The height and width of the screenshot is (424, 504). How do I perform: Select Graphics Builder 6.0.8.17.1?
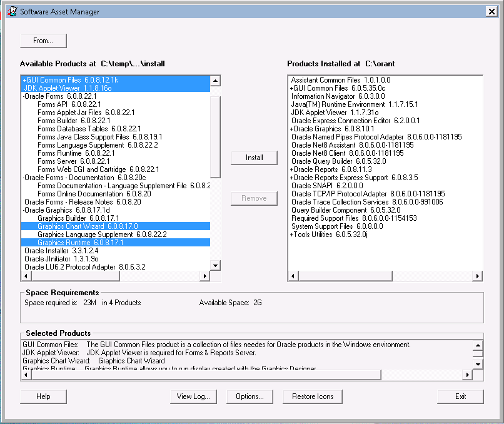tap(78, 218)
